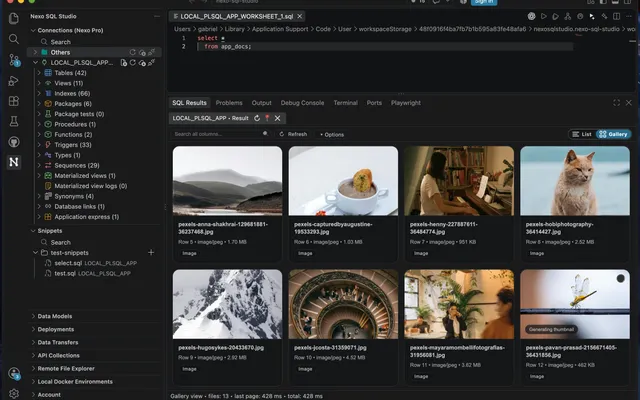640x400 pixels.
Task: Expand the Sequences (29) node
Action: point(39,165)
